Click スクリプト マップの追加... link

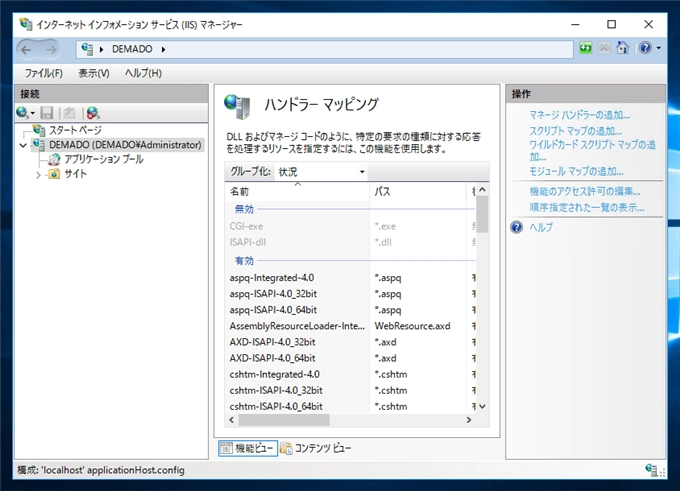point(575,131)
